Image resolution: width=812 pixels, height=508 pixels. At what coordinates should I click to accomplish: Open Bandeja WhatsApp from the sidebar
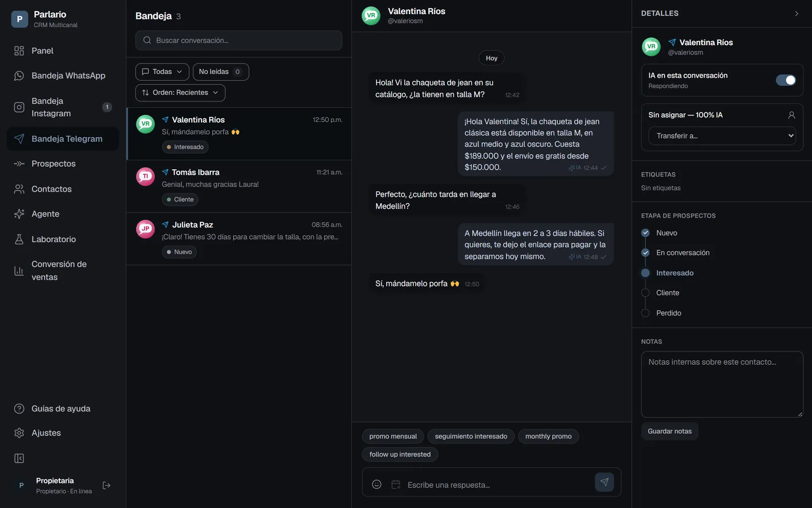[x=62, y=76]
